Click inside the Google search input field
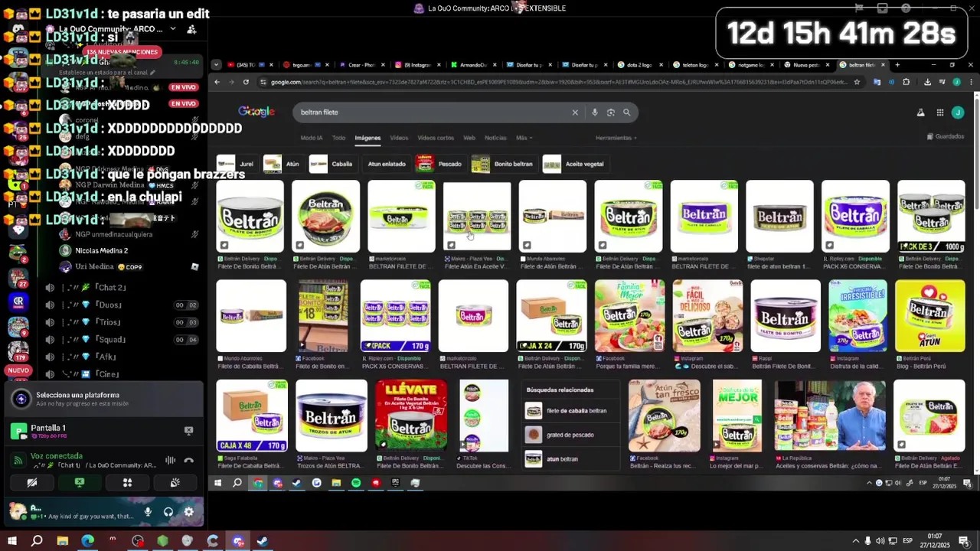Image resolution: width=980 pixels, height=551 pixels. tap(433, 112)
